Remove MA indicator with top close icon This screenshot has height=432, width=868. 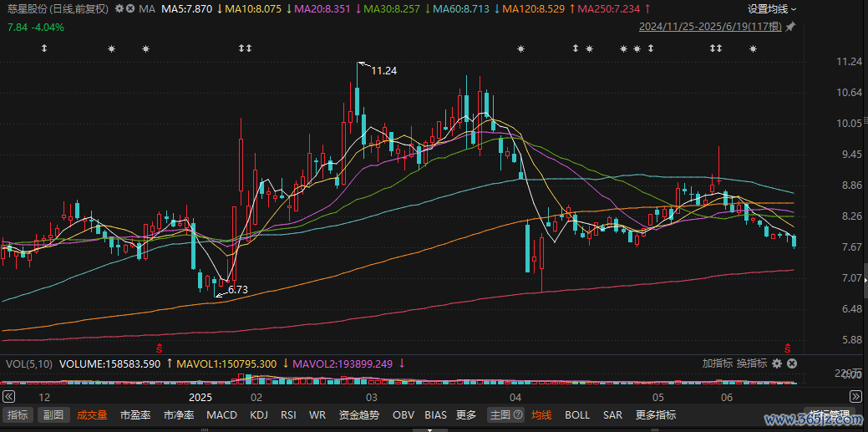tap(130, 9)
